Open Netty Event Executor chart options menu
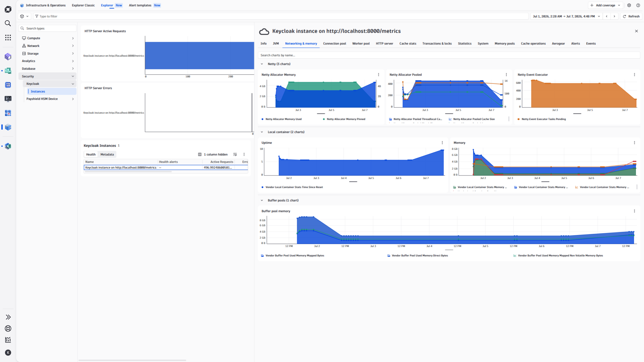644x362 pixels. point(634,75)
